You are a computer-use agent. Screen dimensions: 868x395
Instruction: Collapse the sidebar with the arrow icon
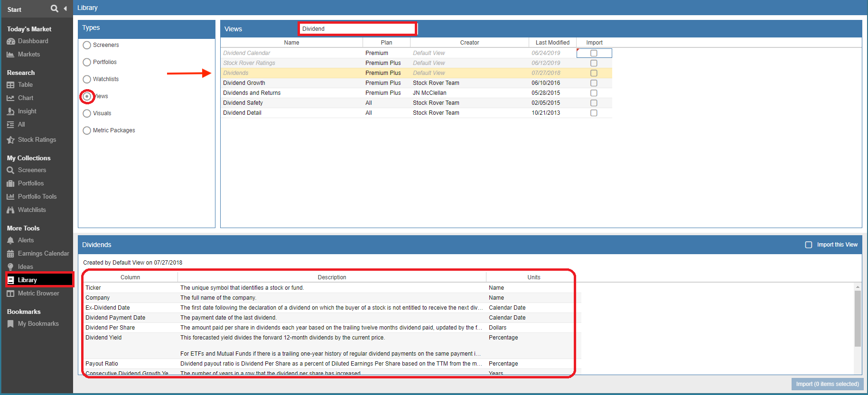[65, 9]
